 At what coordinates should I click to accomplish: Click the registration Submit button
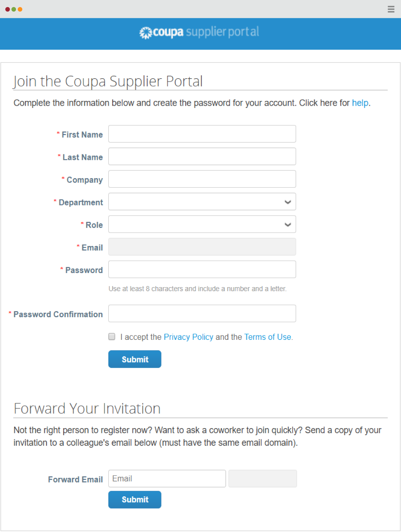coord(134,359)
